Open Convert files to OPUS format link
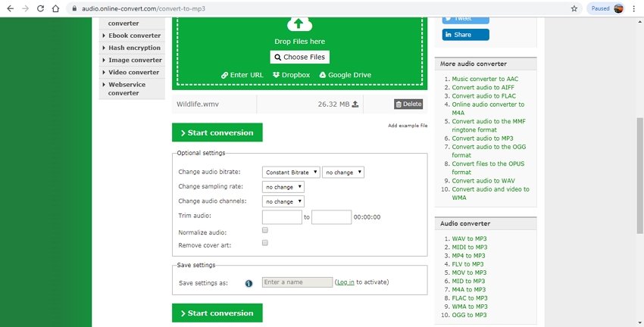This screenshot has height=327, width=644. [489, 168]
